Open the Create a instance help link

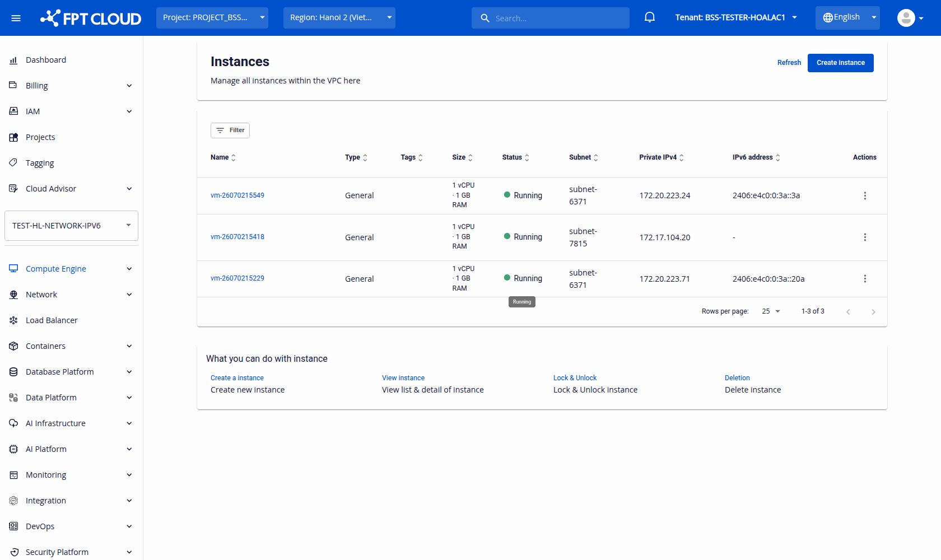(237, 378)
